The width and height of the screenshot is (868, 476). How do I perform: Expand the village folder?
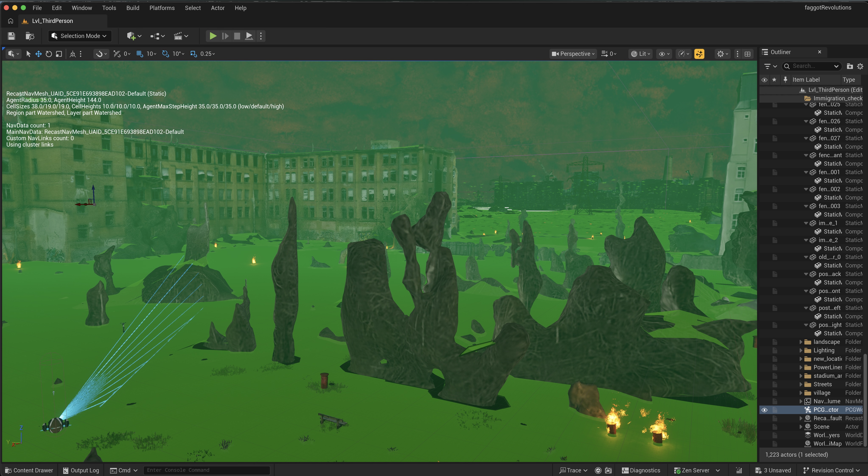point(801,393)
